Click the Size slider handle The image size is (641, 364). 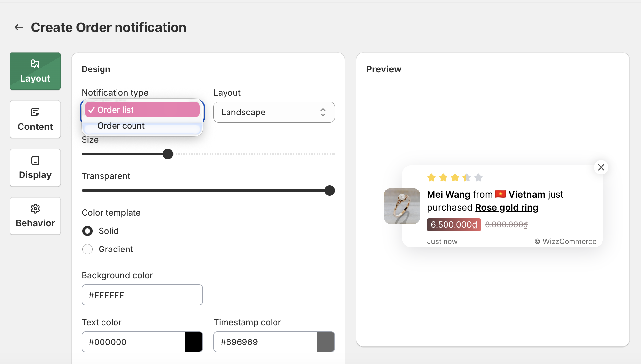168,154
